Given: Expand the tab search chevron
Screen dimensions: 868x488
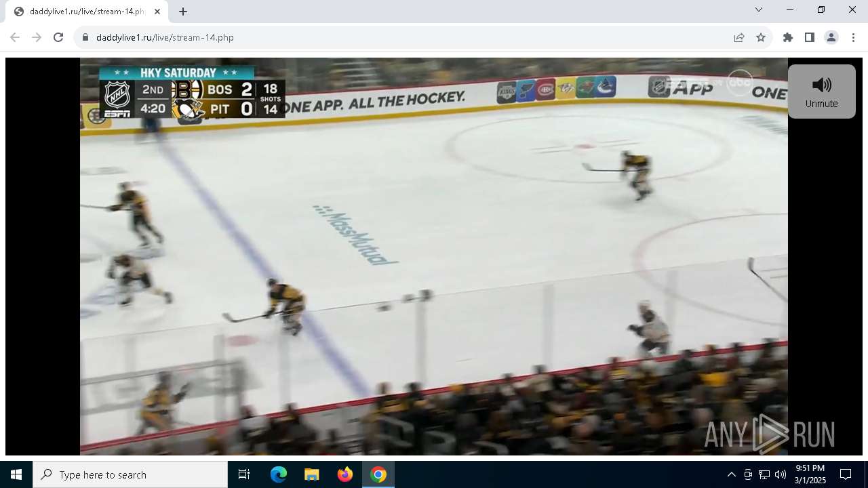Looking at the screenshot, I should point(759,9).
